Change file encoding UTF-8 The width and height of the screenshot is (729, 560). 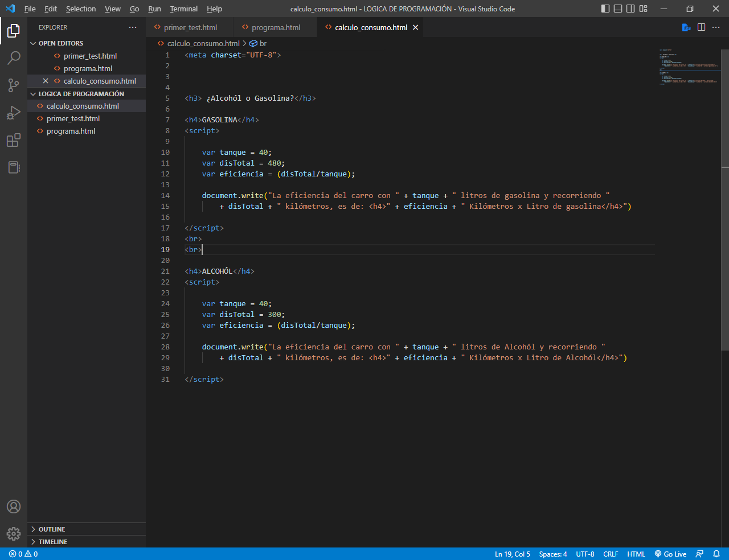tap(585, 554)
